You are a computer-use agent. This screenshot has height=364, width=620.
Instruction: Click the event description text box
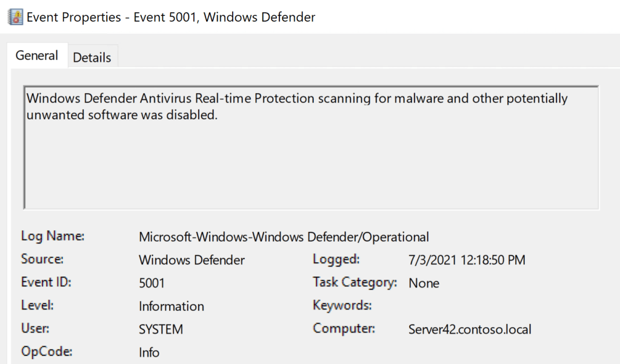(x=311, y=148)
